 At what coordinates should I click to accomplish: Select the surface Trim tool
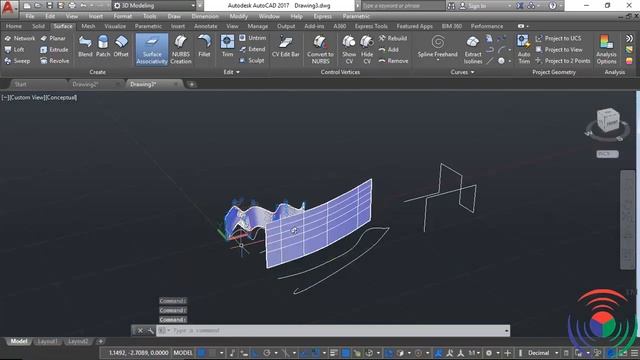pyautogui.click(x=227, y=46)
